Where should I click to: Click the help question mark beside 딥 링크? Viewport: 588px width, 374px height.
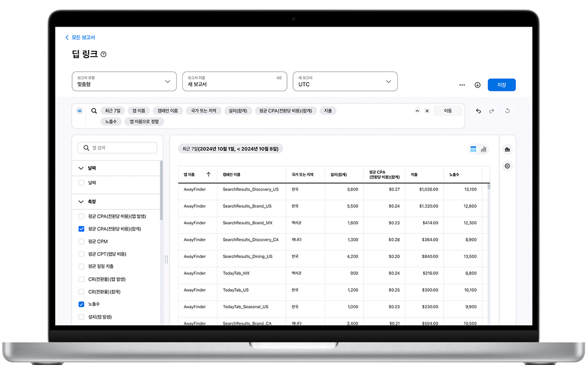pyautogui.click(x=104, y=54)
